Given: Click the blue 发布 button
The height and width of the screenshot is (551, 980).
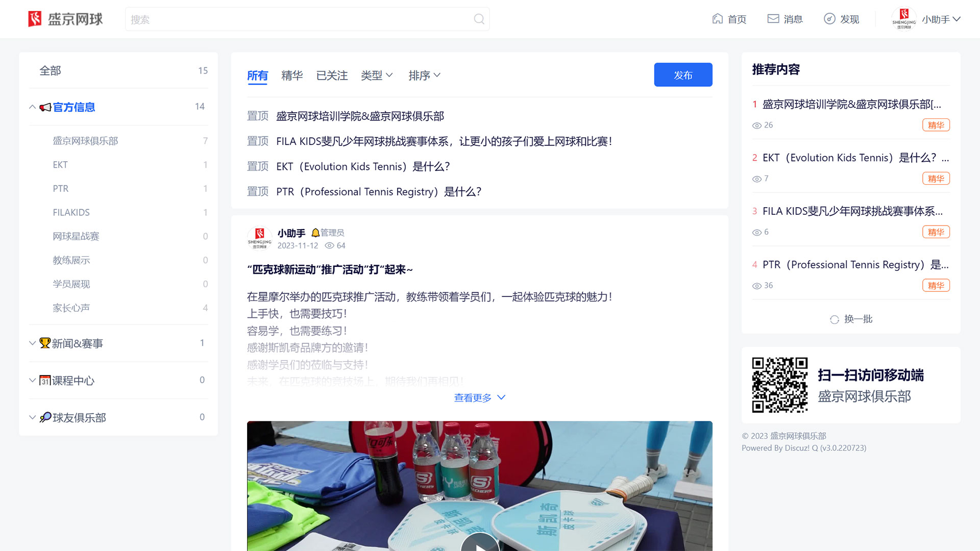Looking at the screenshot, I should (x=683, y=74).
